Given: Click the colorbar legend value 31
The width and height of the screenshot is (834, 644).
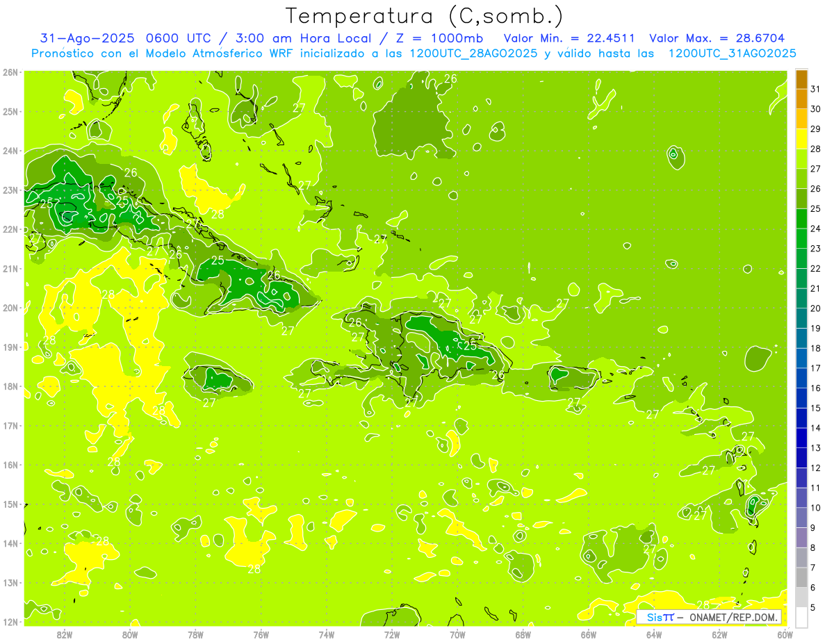Looking at the screenshot, I should point(816,89).
